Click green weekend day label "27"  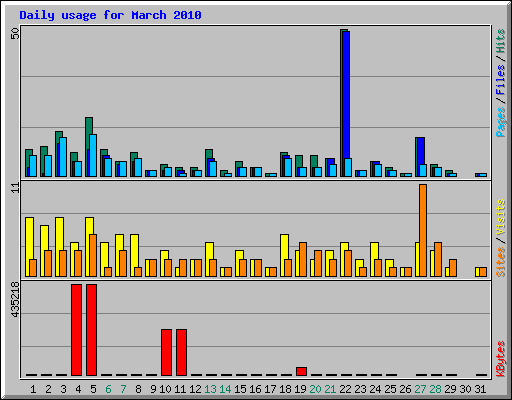point(420,389)
